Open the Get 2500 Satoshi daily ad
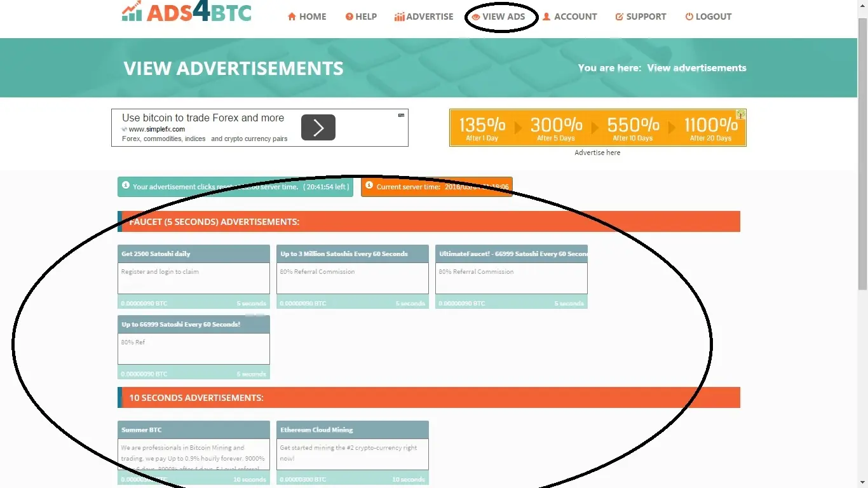 click(x=194, y=277)
